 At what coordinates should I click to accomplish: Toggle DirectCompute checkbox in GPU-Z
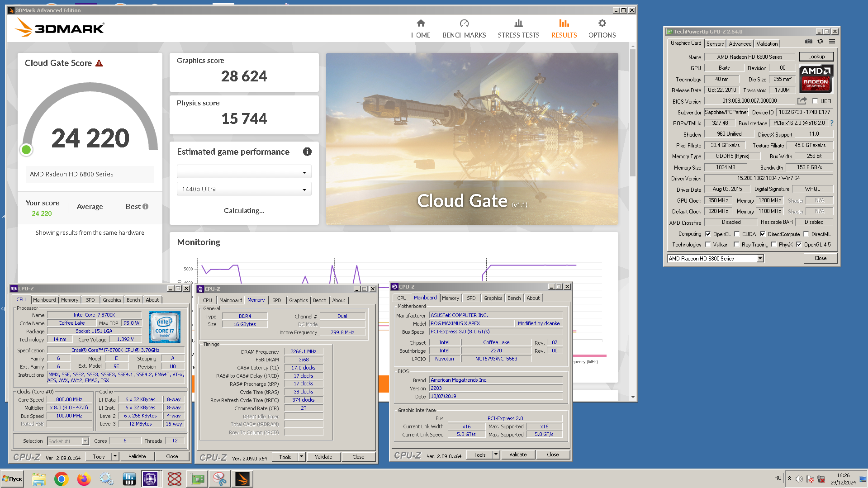[763, 234]
